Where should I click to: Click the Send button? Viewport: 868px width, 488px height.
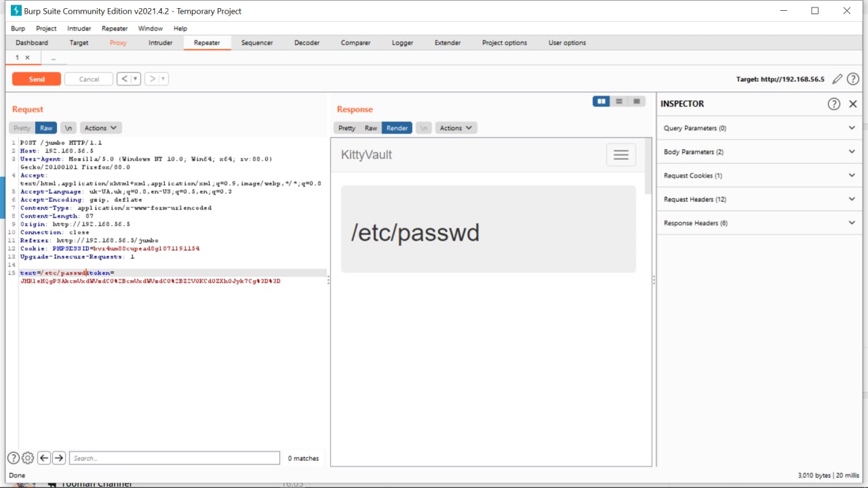coord(37,79)
